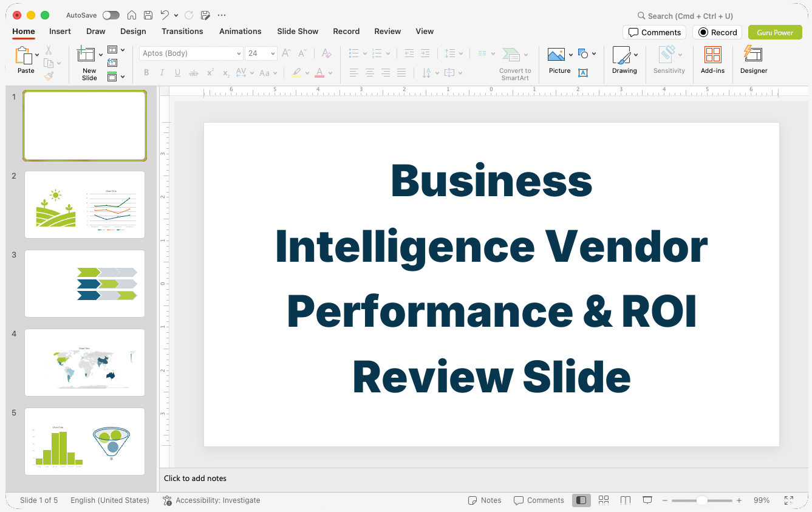Viewport: 812px width, 512px height.
Task: Center align the text
Action: tap(370, 73)
